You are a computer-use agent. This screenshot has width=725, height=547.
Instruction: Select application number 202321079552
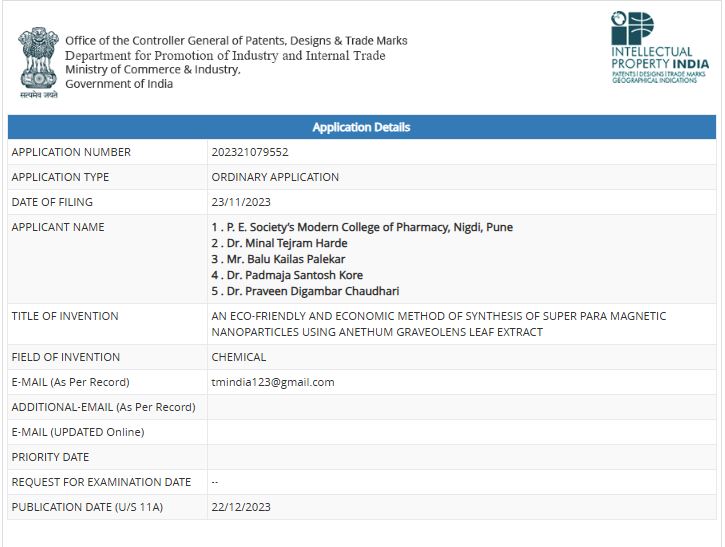[x=250, y=152]
